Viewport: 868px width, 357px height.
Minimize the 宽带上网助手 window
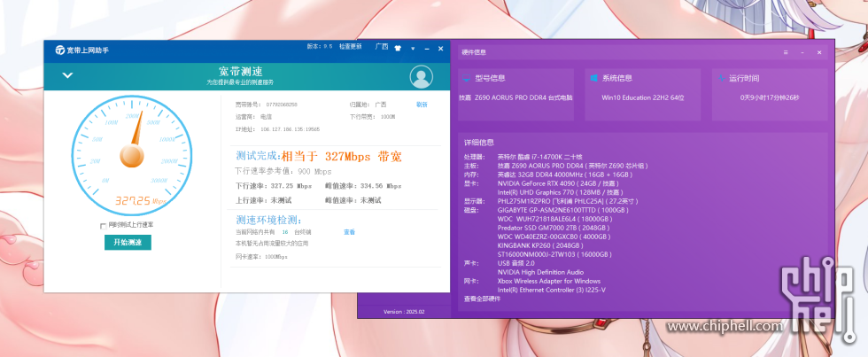(427, 49)
